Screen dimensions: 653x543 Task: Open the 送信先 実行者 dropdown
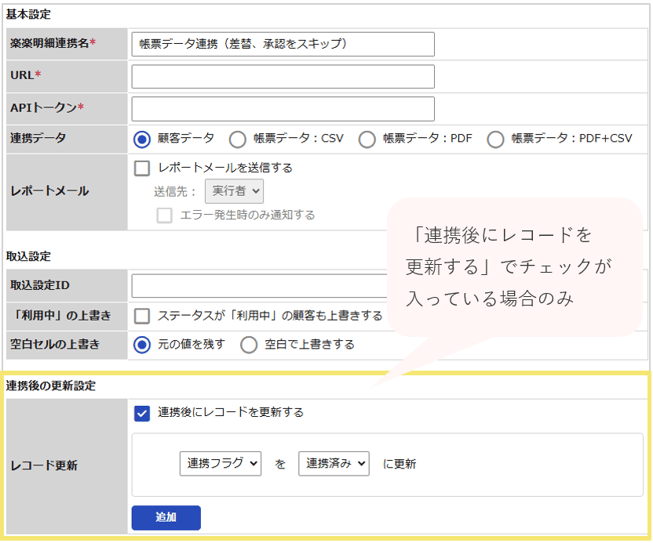click(234, 191)
